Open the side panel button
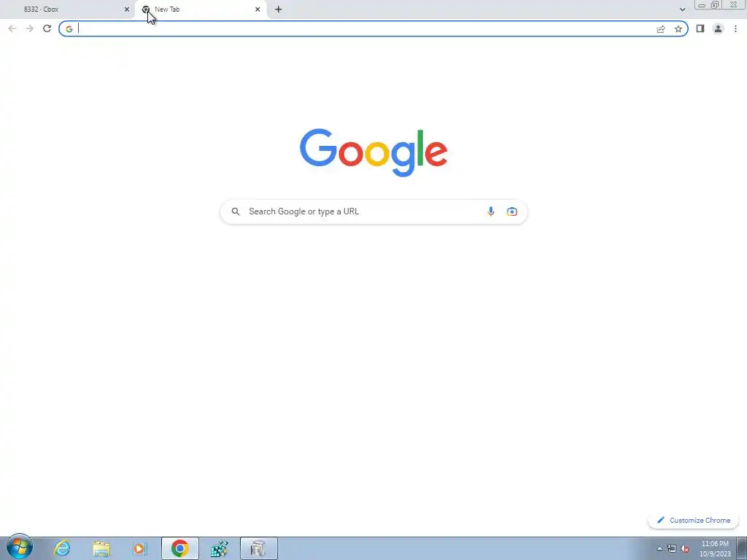Viewport: 747px width, 560px height. tap(700, 28)
